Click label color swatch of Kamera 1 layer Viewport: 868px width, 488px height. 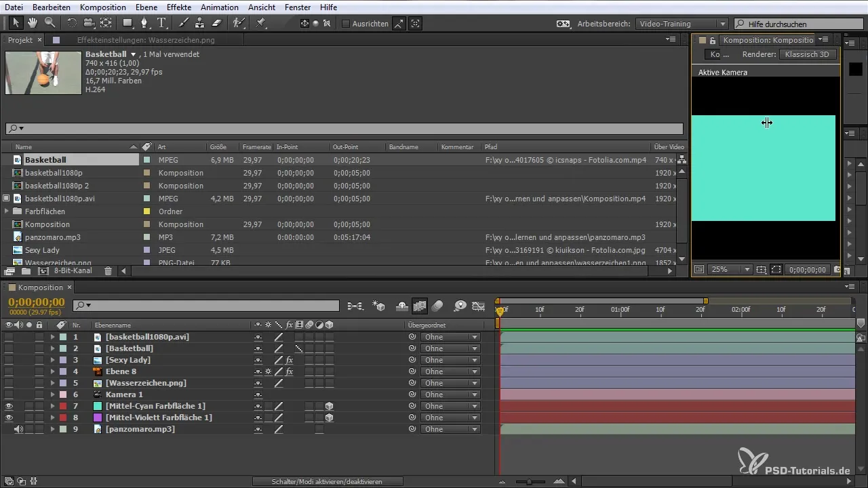pyautogui.click(x=63, y=394)
